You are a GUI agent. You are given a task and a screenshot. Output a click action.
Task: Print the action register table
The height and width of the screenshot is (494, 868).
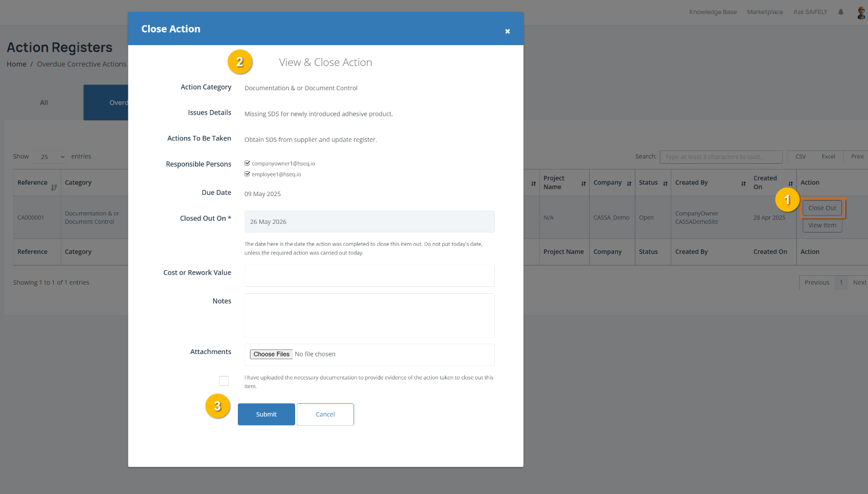(x=857, y=157)
